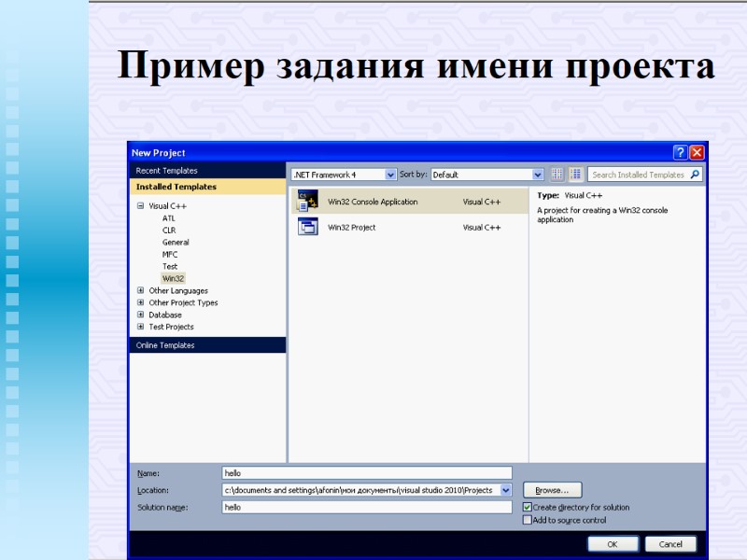Dismiss the dialog with Cancel

click(x=670, y=543)
